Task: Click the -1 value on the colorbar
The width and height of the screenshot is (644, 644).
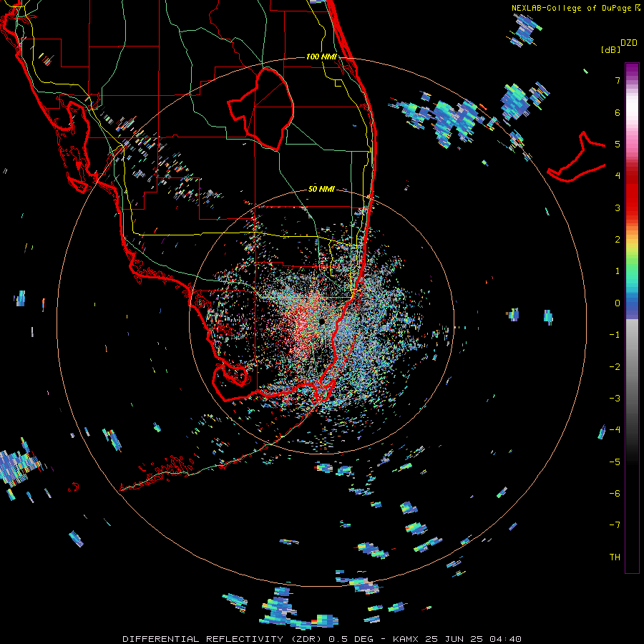Action: click(x=615, y=335)
